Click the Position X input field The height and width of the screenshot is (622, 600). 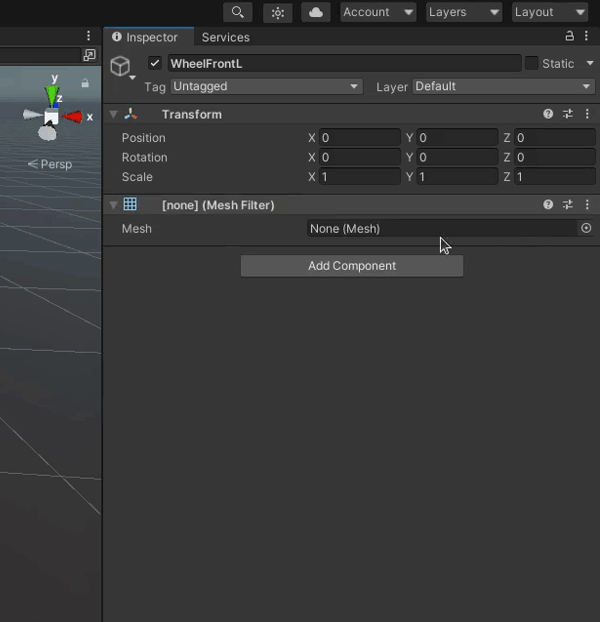360,138
